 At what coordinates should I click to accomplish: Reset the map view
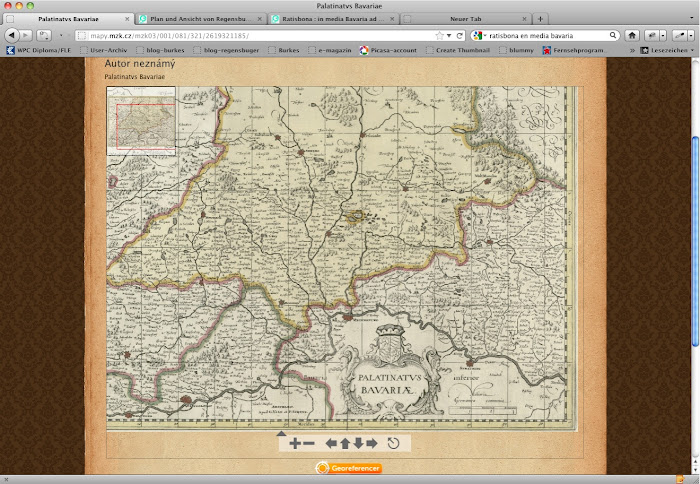[393, 443]
